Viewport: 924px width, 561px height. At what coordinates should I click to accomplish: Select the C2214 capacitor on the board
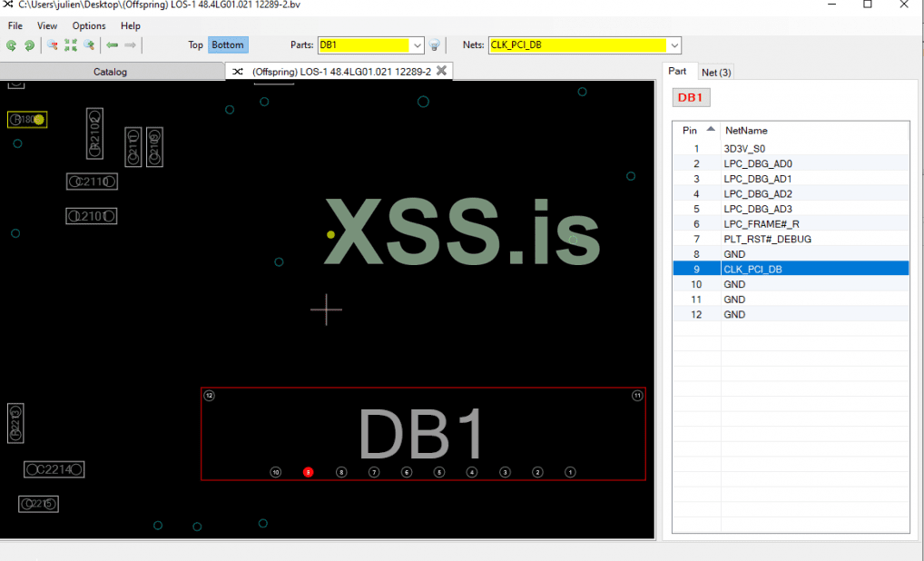click(54, 469)
